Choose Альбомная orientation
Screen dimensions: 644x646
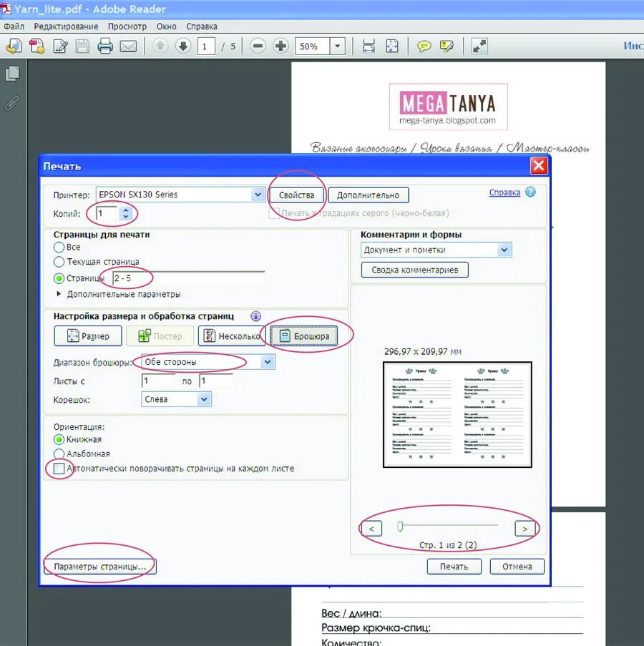(x=59, y=454)
